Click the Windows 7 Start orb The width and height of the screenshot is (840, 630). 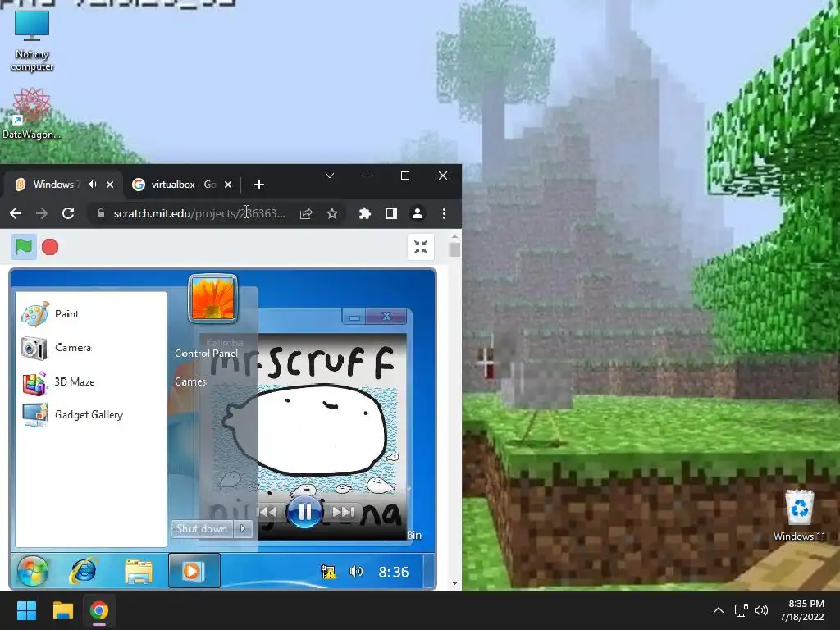pyautogui.click(x=33, y=571)
